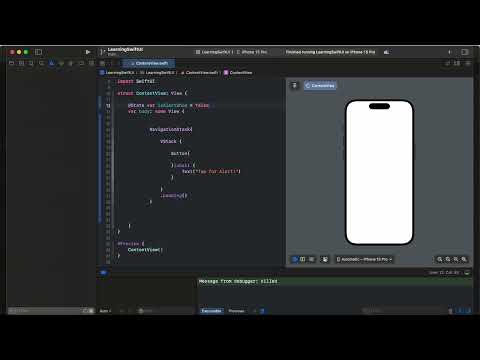The height and width of the screenshot is (360, 480).
Task: Toggle the left navigator sidebar
Action: click(38, 52)
